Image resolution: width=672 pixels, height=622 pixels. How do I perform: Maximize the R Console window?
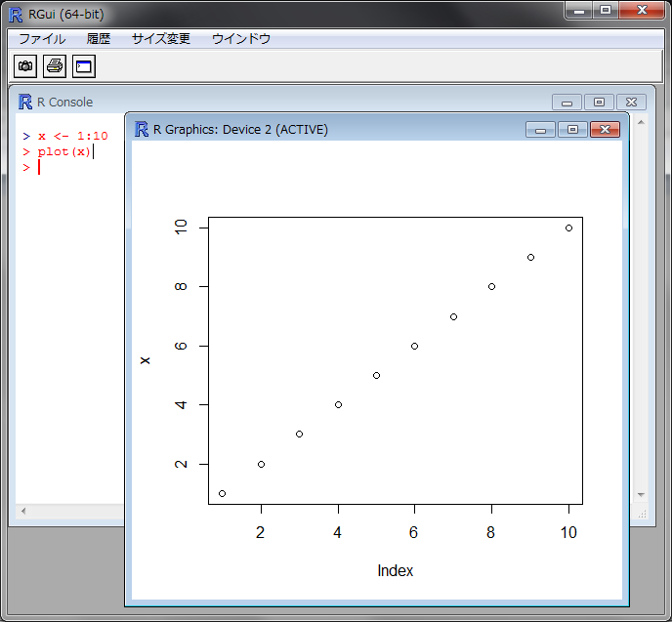coord(599,103)
